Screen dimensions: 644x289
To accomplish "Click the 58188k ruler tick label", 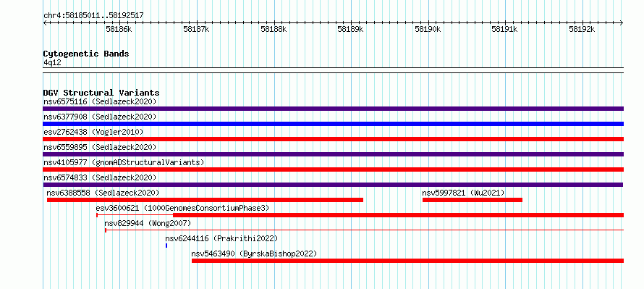I will tap(274, 29).
